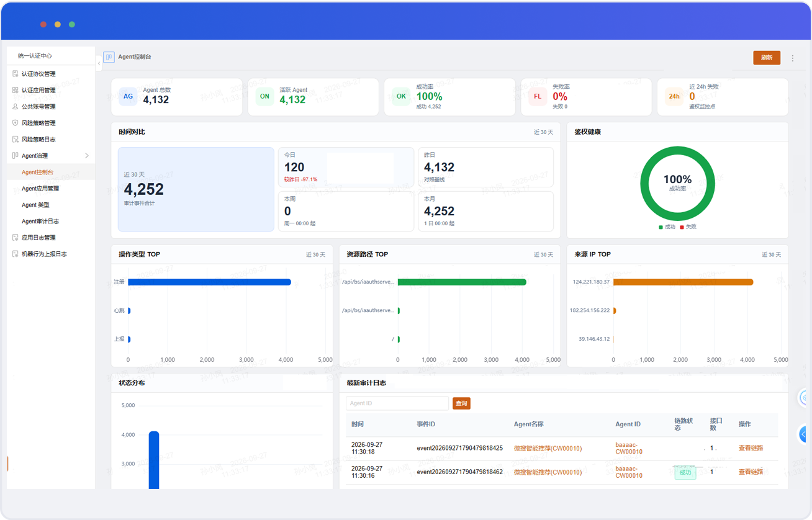Click the 链路状态 column header
The width and height of the screenshot is (812, 520).
tap(683, 424)
